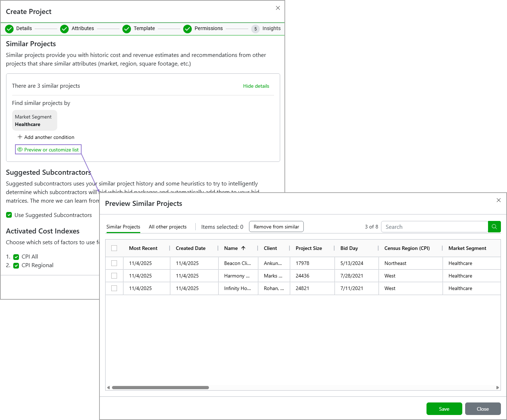Click the green search magnifier icon

[494, 227]
